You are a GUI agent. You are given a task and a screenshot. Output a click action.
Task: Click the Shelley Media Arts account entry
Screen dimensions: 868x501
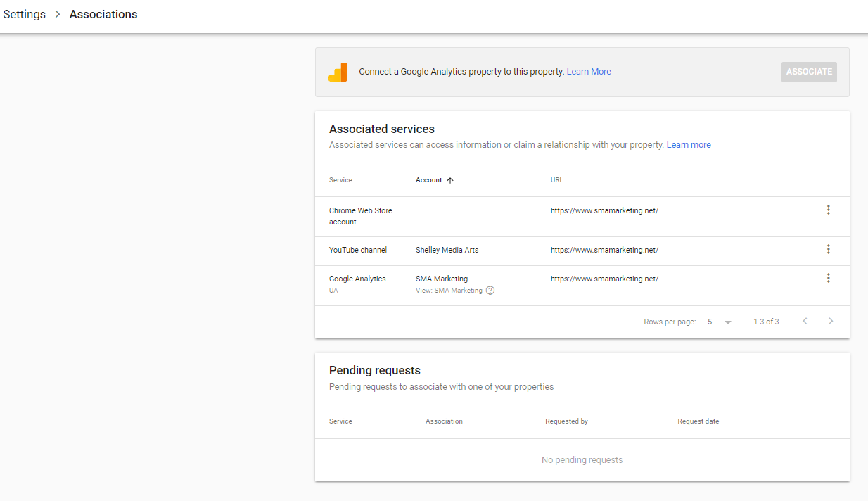pos(447,250)
